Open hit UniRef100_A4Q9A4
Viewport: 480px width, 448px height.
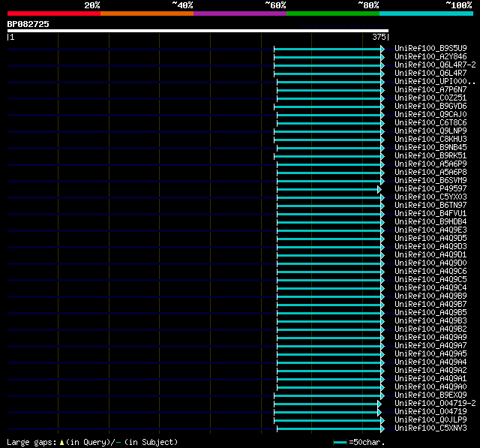click(x=430, y=362)
